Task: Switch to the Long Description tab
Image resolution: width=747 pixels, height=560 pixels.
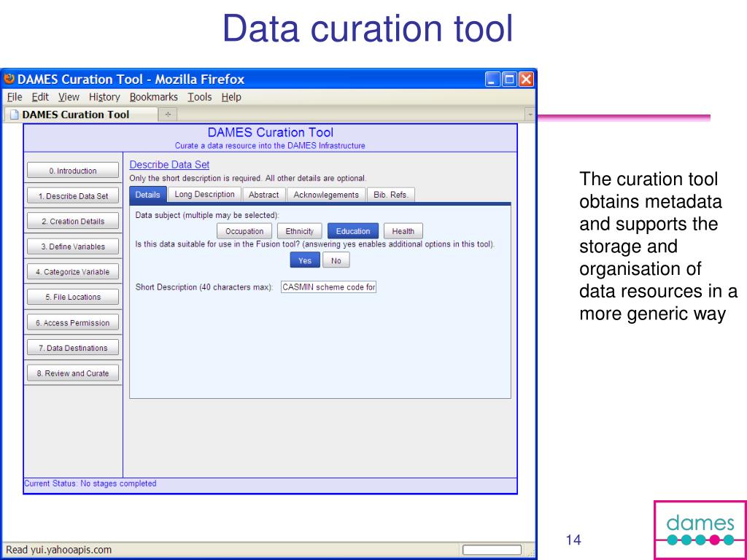Action: tap(204, 194)
